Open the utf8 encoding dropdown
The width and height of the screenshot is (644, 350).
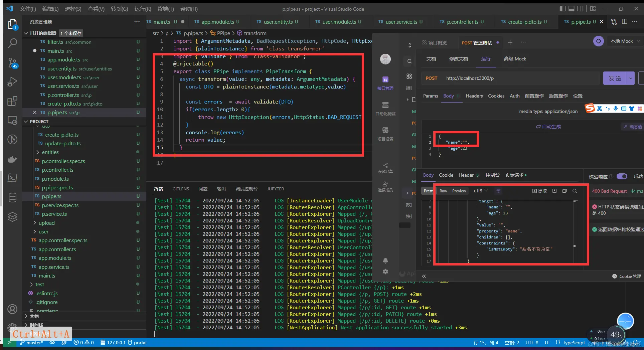tap(481, 191)
